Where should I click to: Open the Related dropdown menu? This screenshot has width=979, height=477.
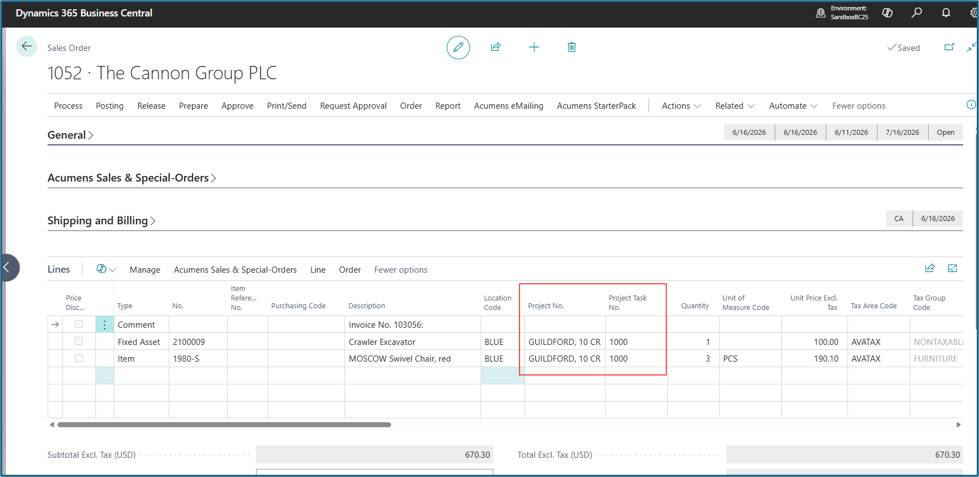735,106
